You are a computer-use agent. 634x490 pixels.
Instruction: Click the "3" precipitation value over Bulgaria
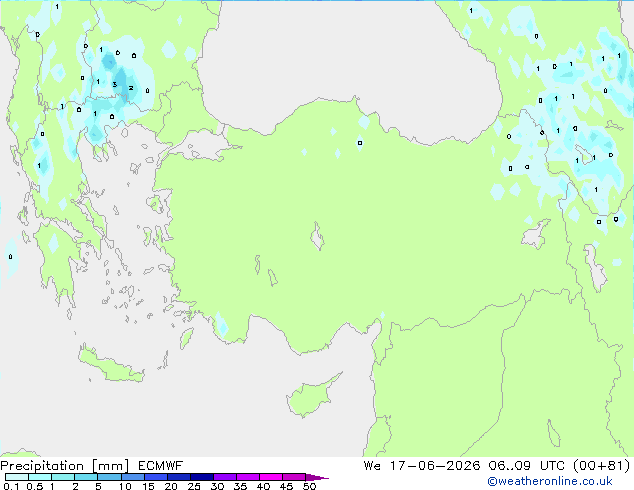pyautogui.click(x=114, y=84)
